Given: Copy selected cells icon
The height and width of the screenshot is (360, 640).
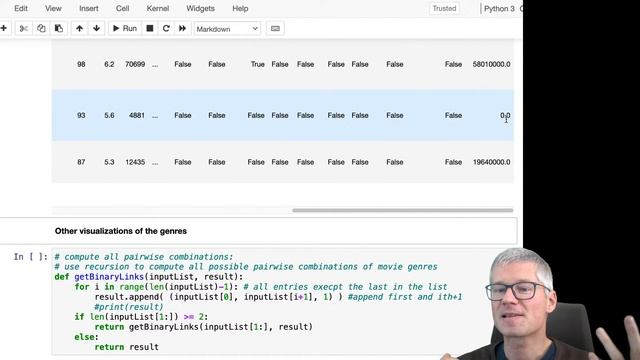Looking at the screenshot, I should tap(41, 28).
